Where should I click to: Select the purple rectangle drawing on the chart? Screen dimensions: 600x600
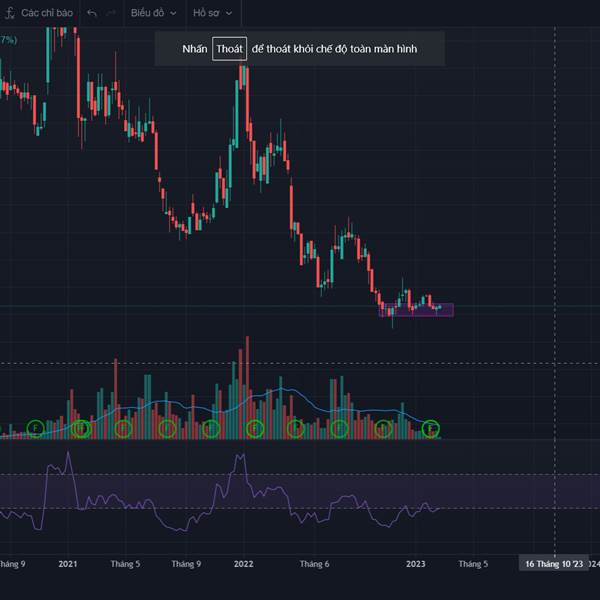416,310
